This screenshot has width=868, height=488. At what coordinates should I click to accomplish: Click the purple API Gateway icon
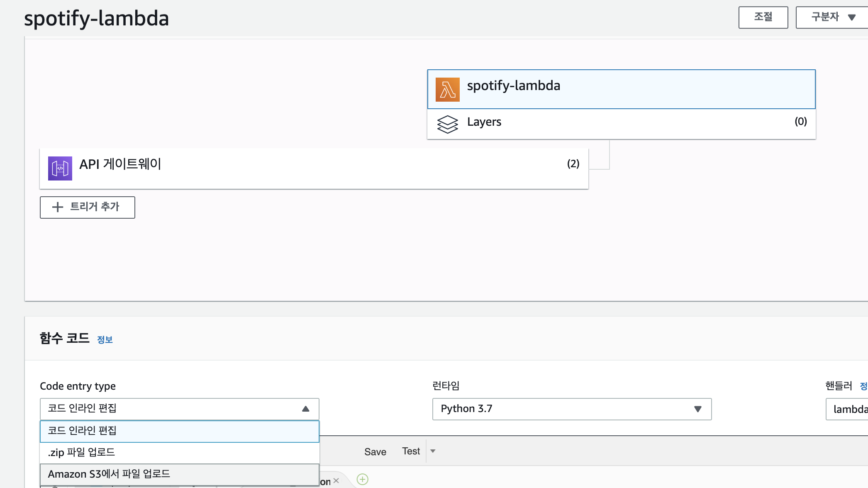tap(60, 168)
